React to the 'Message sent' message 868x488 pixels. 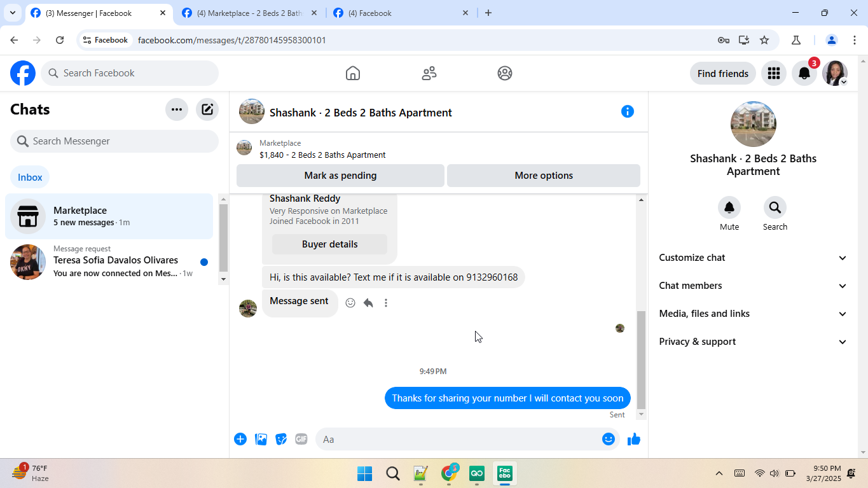(350, 303)
